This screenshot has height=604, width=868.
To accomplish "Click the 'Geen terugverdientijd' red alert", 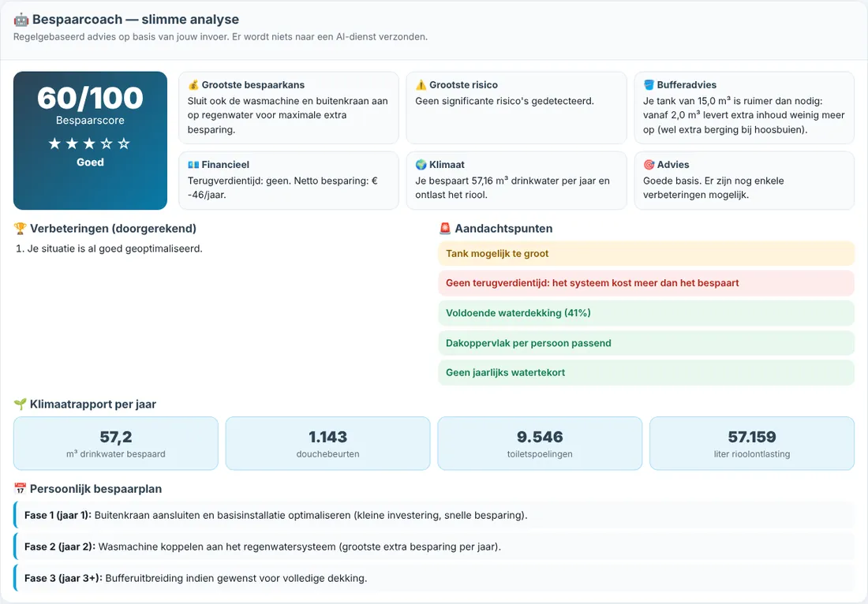I will (646, 283).
